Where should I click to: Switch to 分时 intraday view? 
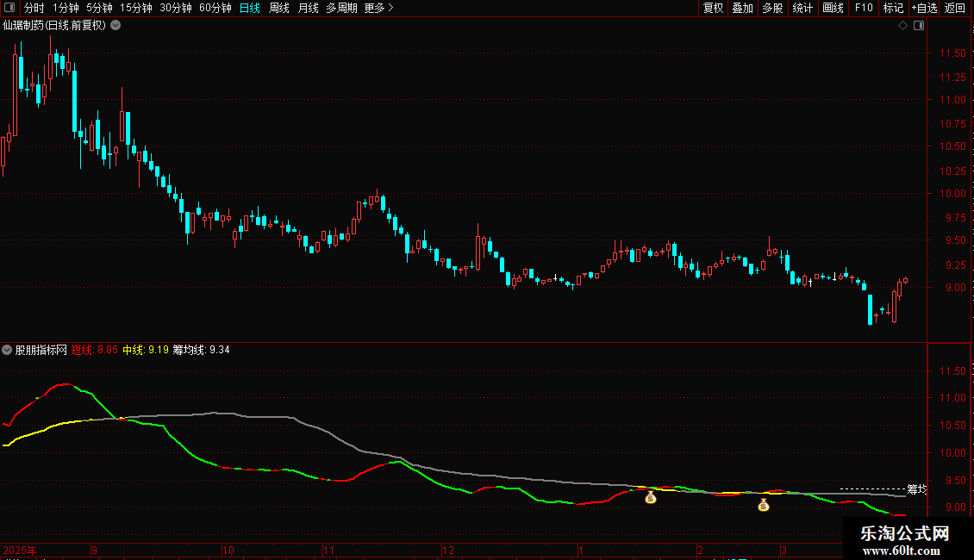(34, 8)
